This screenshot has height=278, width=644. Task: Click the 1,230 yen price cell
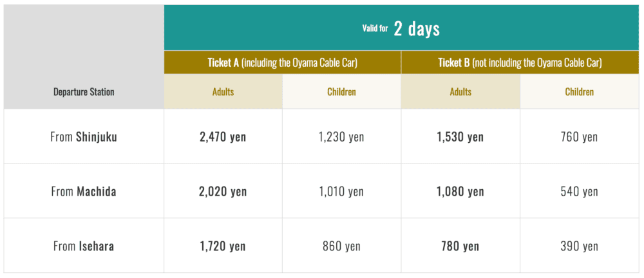coord(341,136)
